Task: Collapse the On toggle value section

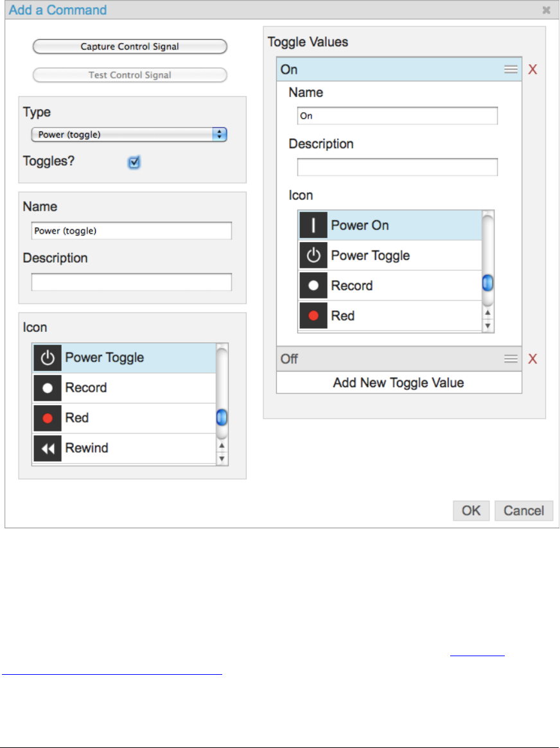Action: point(399,69)
